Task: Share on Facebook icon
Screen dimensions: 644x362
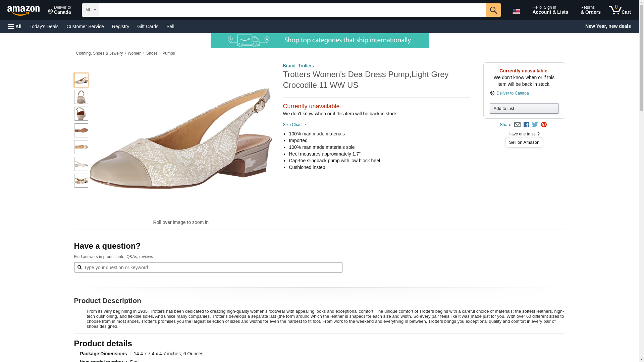Action: (526, 125)
